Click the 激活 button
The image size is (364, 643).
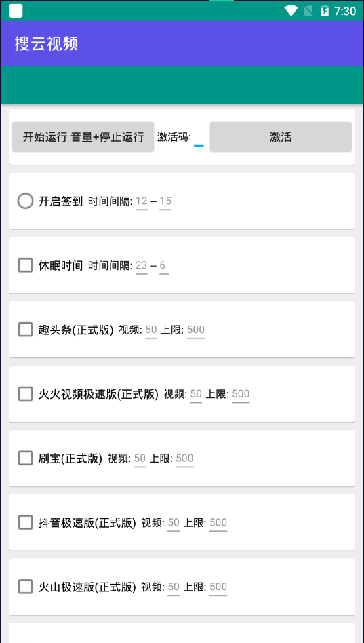tap(281, 137)
